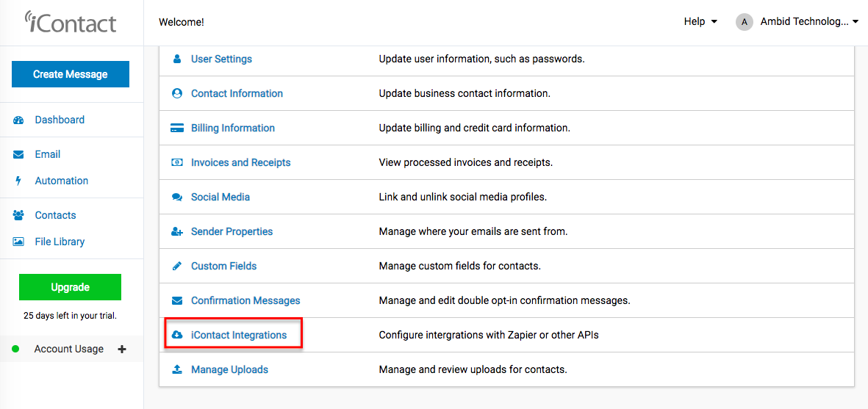
Task: Open the Custom Fields link
Action: tap(224, 266)
